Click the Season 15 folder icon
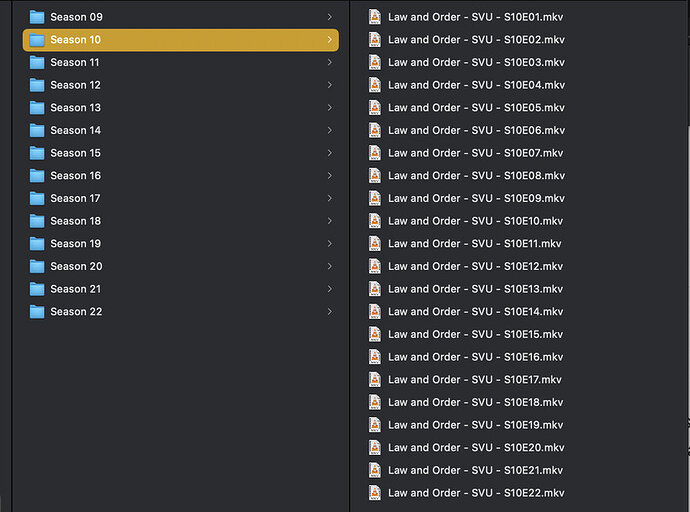Viewport: 690px width, 512px height. [x=37, y=153]
